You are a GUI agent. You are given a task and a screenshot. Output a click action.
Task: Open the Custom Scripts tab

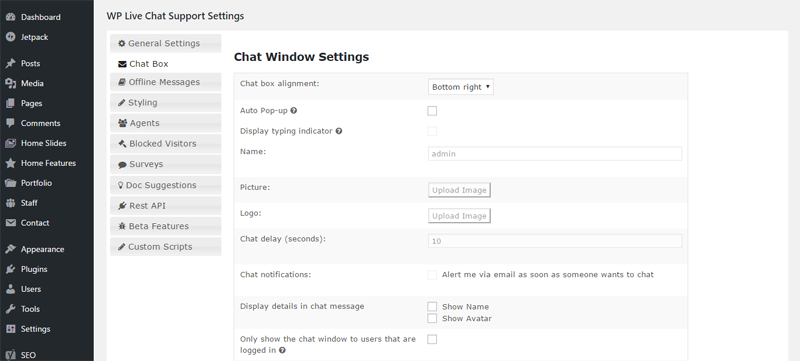(166, 246)
